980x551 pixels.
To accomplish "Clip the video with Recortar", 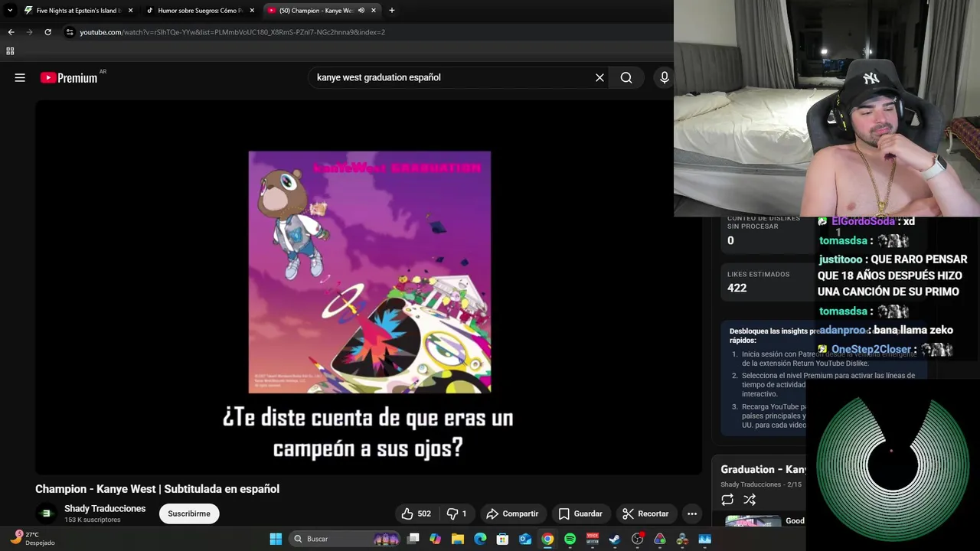I will pos(646,514).
